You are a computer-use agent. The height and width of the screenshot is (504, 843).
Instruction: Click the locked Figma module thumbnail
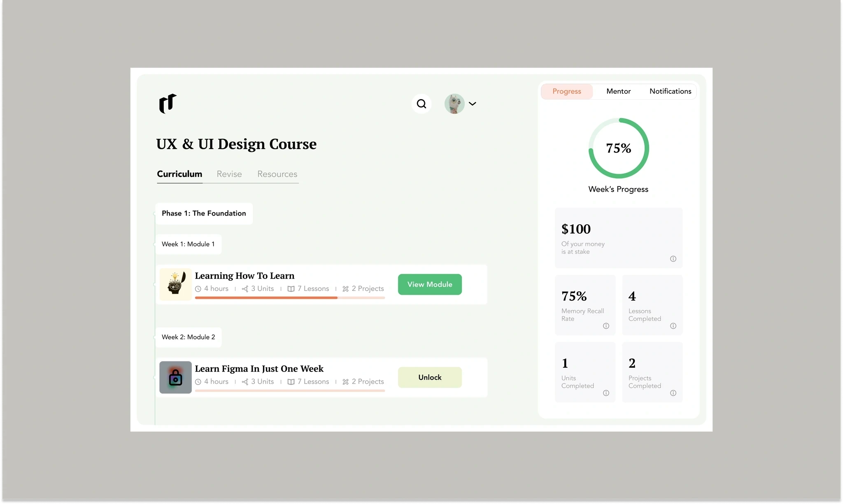pyautogui.click(x=175, y=377)
